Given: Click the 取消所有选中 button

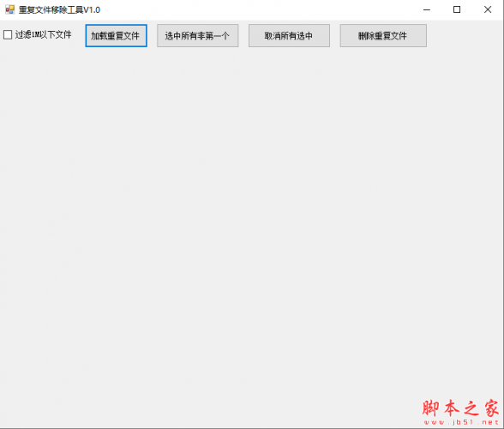Looking at the screenshot, I should [289, 36].
